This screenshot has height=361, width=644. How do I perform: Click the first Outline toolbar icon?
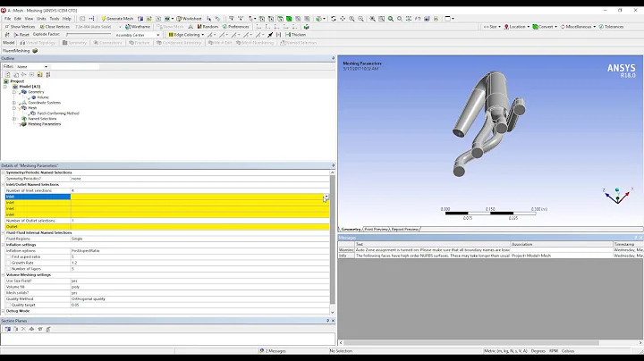pyautogui.click(x=7, y=75)
